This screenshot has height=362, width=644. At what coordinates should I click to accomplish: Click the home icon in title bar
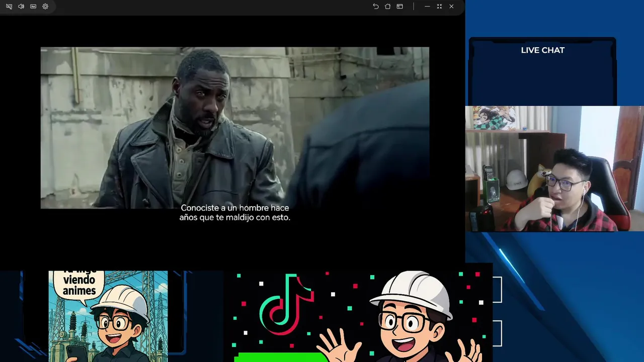tap(387, 7)
